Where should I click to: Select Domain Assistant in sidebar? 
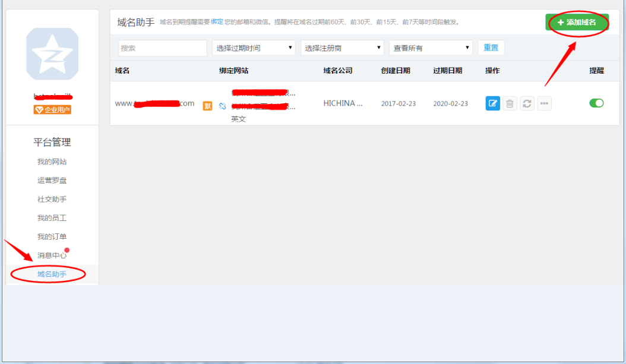click(x=52, y=274)
